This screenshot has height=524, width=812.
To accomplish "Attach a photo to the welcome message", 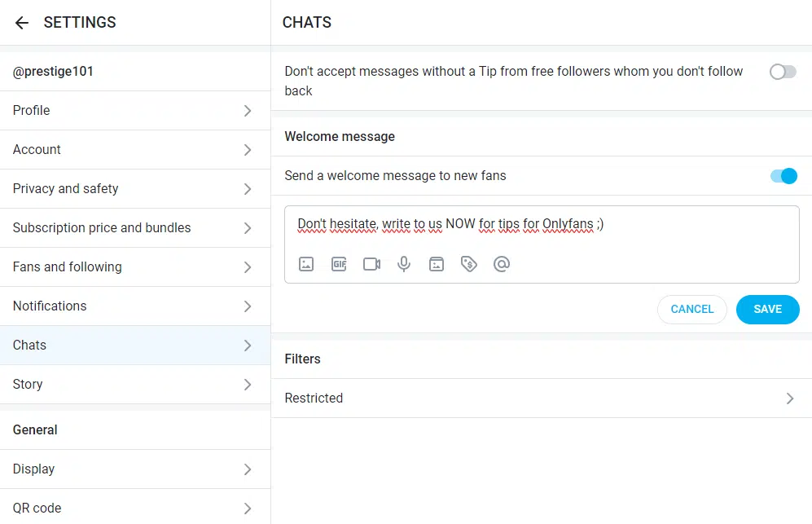I will tap(306, 263).
